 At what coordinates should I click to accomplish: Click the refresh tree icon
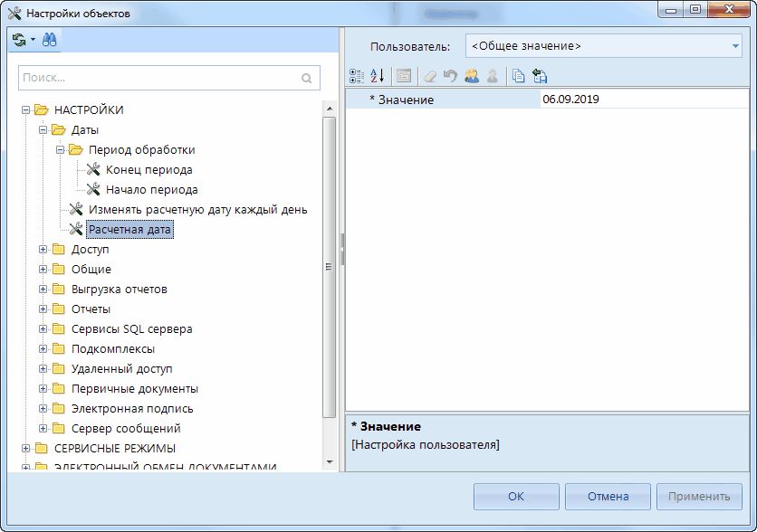point(19,40)
